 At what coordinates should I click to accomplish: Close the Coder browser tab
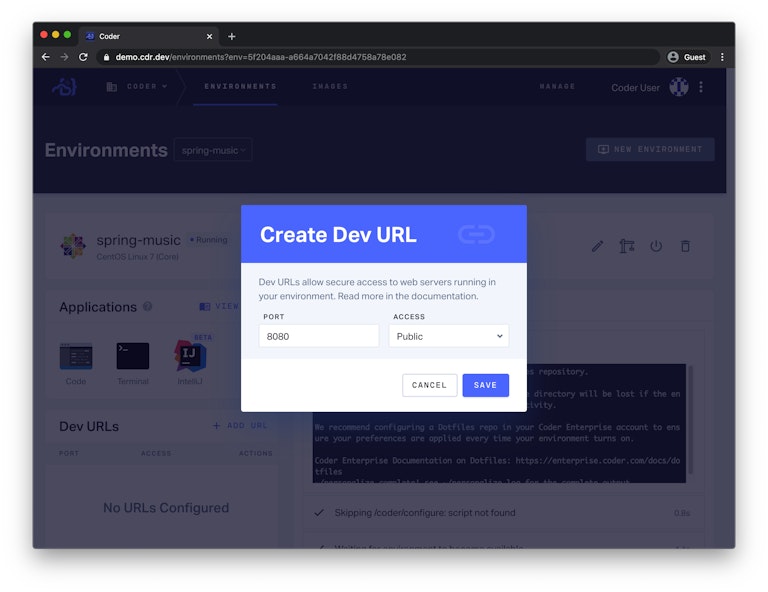click(209, 36)
